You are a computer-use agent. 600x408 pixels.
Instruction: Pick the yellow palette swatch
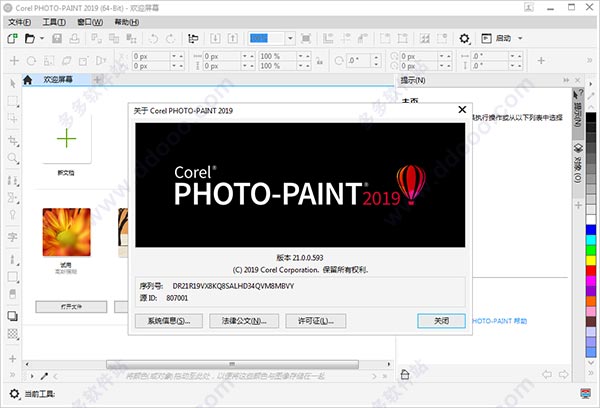(591, 261)
